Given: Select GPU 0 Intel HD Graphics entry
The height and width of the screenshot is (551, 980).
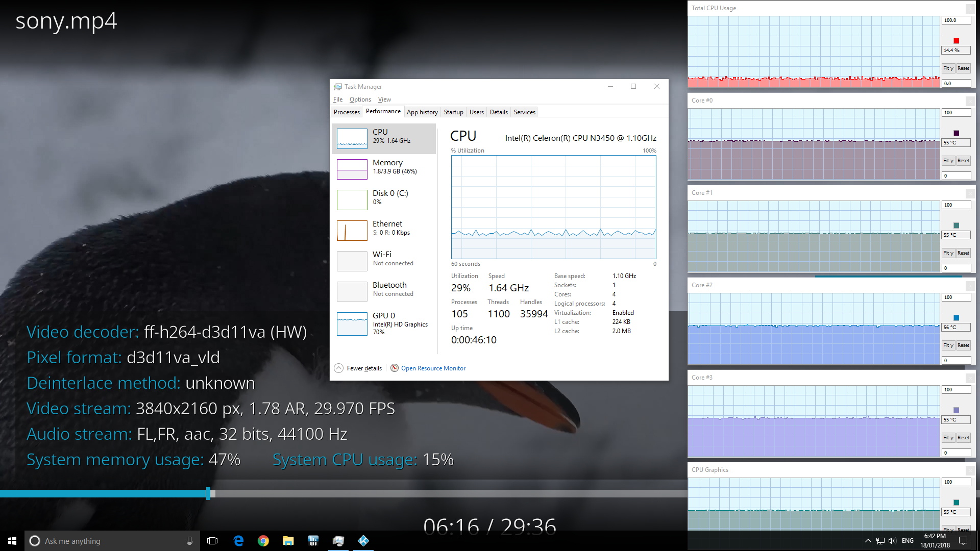Looking at the screenshot, I should coord(384,324).
